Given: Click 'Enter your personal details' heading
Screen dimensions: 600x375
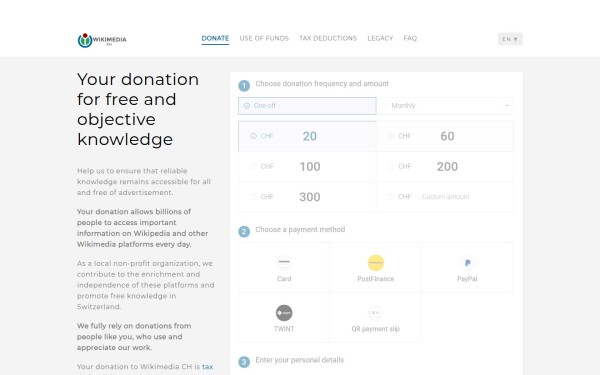Looking at the screenshot, I should click(300, 360).
